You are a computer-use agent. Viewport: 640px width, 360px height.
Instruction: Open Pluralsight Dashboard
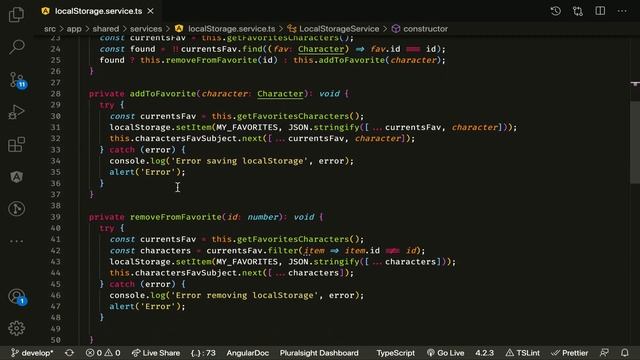coord(319,353)
